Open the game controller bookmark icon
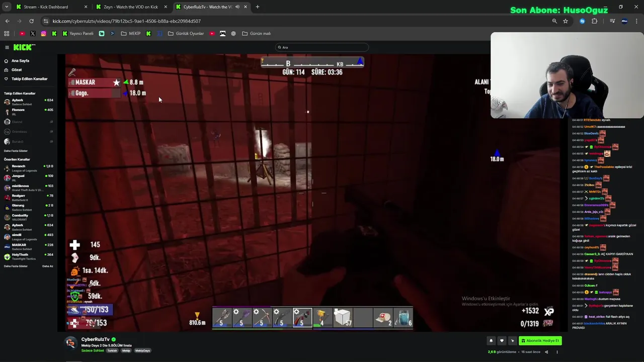The height and width of the screenshot is (362, 644). coord(222,34)
